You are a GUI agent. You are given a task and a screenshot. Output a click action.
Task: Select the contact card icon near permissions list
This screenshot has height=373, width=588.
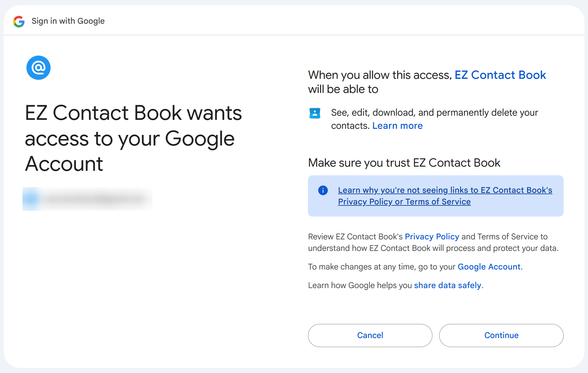[x=315, y=113]
